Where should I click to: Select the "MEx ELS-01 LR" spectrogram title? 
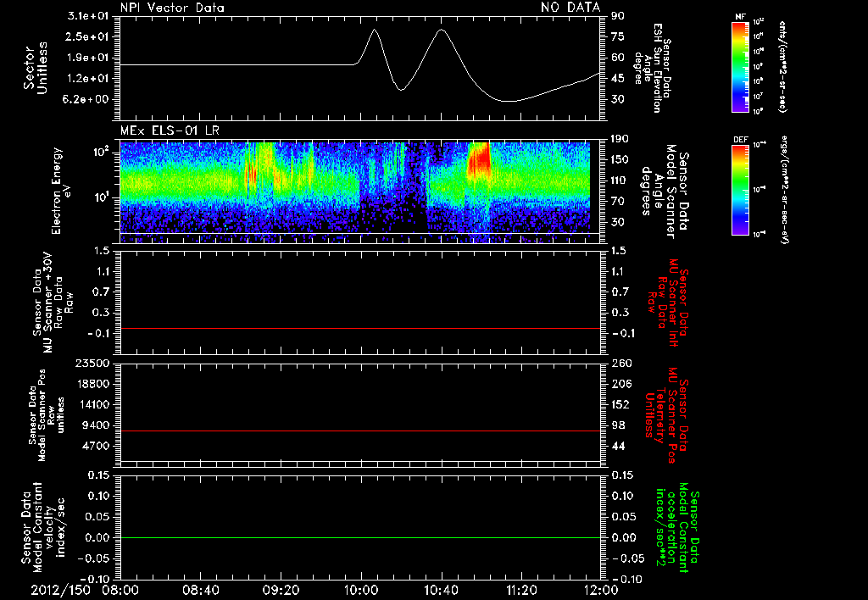click(x=170, y=131)
